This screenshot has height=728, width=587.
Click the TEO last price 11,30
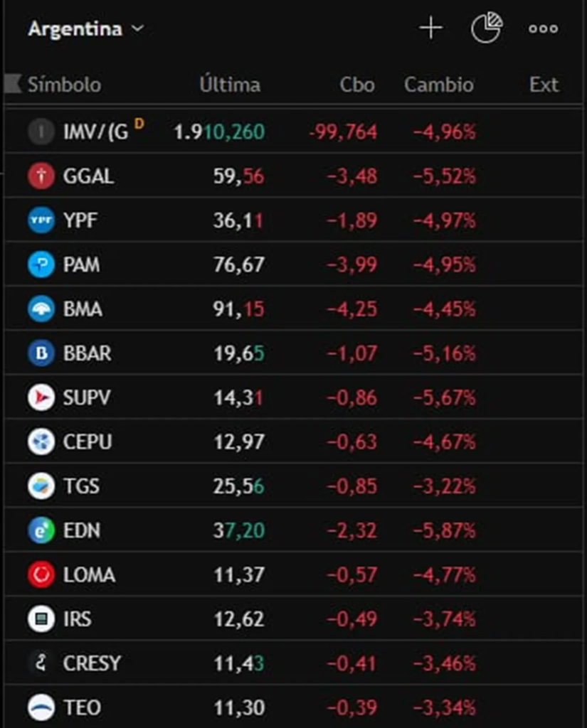click(x=239, y=707)
